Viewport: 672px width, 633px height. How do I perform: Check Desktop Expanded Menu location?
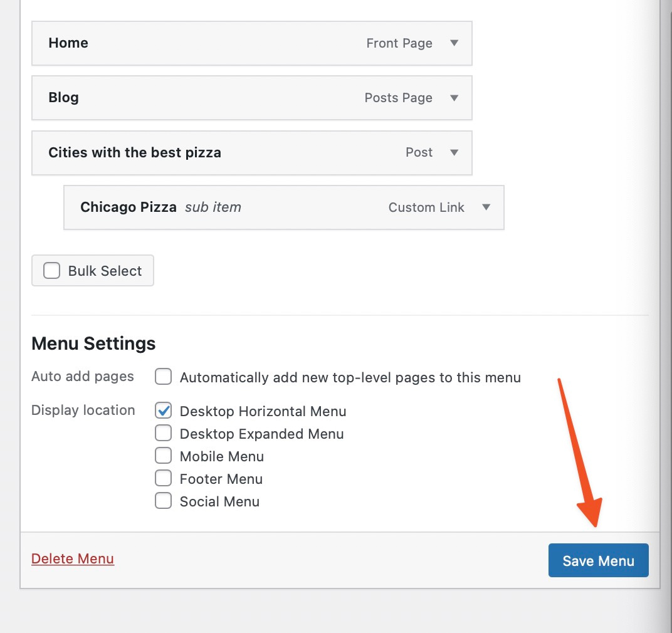[x=164, y=434]
